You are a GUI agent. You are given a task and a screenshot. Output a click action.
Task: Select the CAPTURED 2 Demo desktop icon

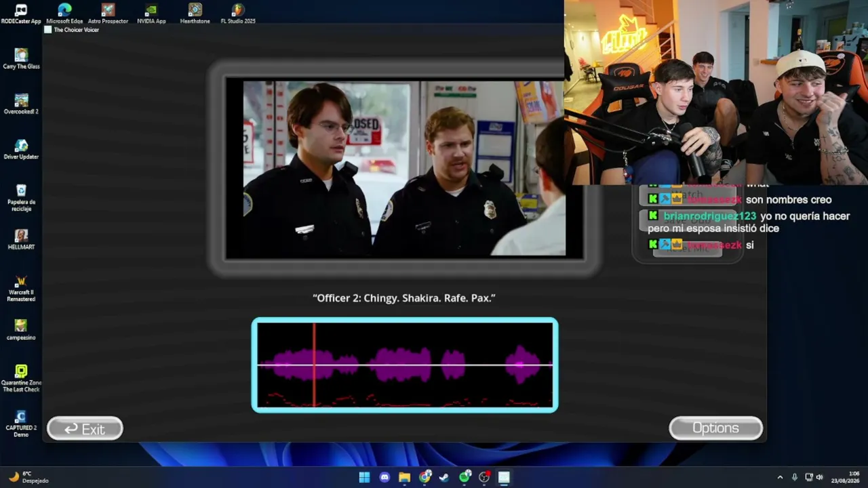[x=21, y=424]
